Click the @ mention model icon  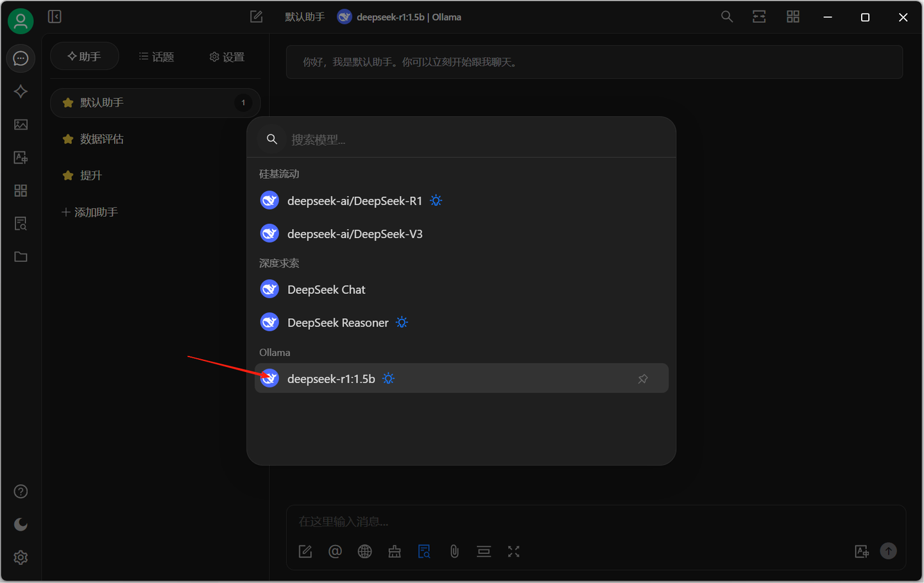pyautogui.click(x=335, y=552)
